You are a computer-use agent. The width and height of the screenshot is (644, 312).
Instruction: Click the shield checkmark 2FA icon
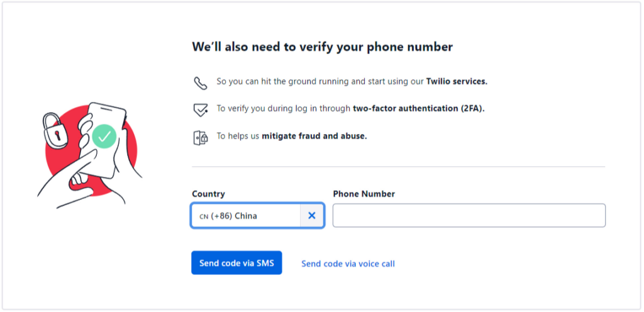[200, 110]
